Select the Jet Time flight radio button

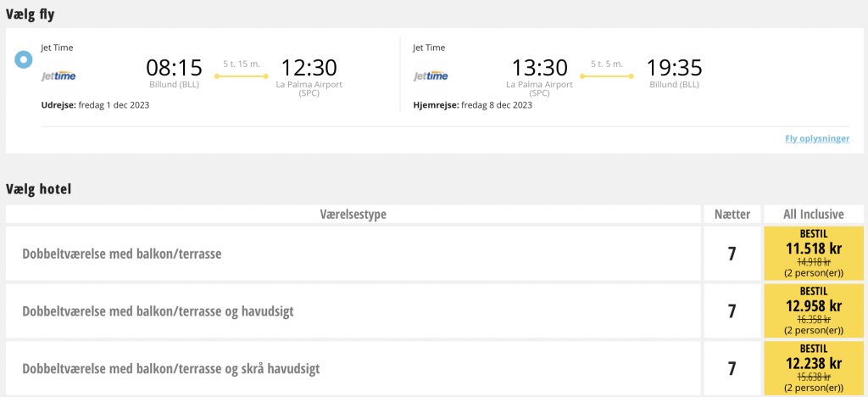(23, 59)
